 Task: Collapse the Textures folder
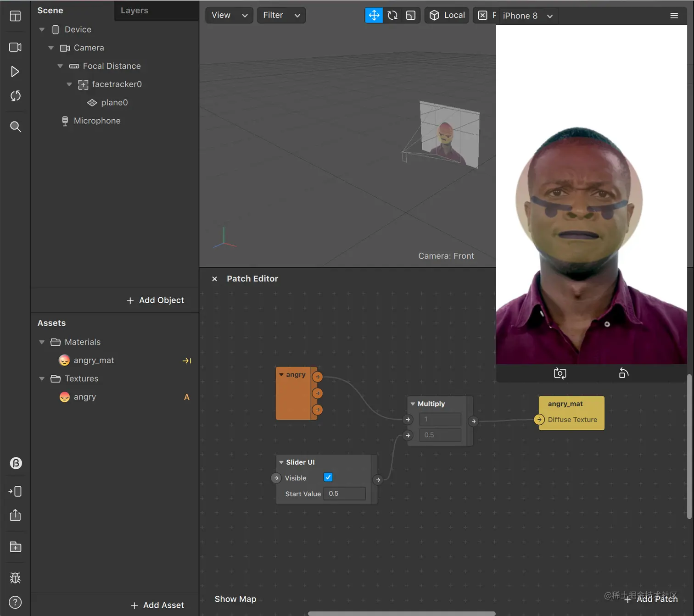click(42, 379)
